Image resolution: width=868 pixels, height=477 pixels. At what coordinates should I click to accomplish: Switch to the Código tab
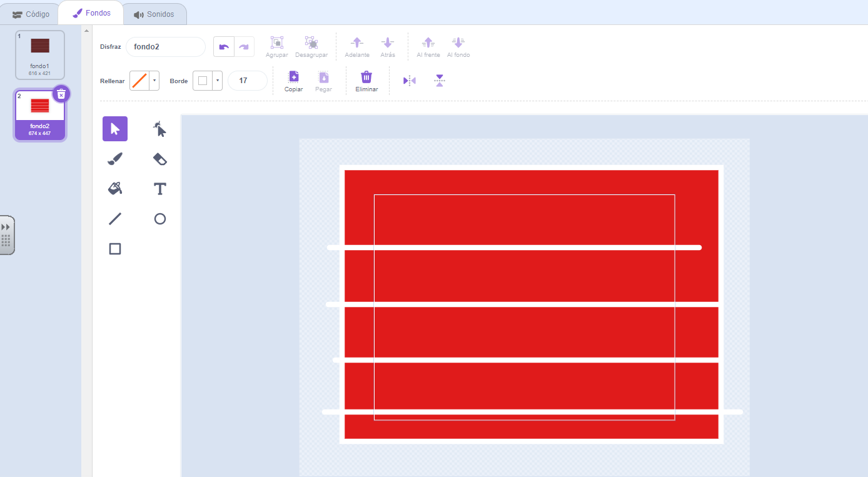pyautogui.click(x=31, y=14)
